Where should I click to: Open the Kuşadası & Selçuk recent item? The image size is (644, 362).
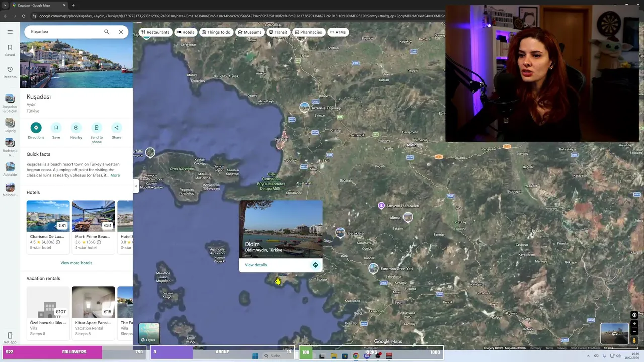[x=10, y=103]
